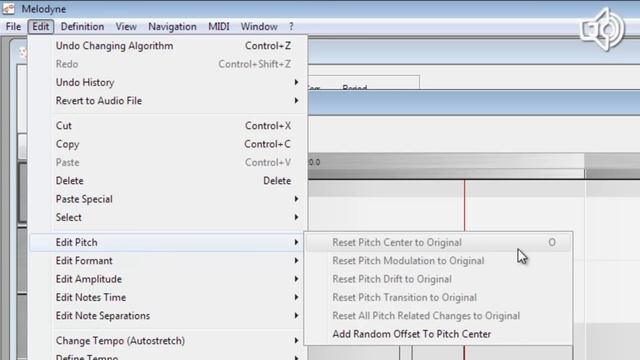Select Add Random Offset To Pitch Center

click(x=438, y=334)
